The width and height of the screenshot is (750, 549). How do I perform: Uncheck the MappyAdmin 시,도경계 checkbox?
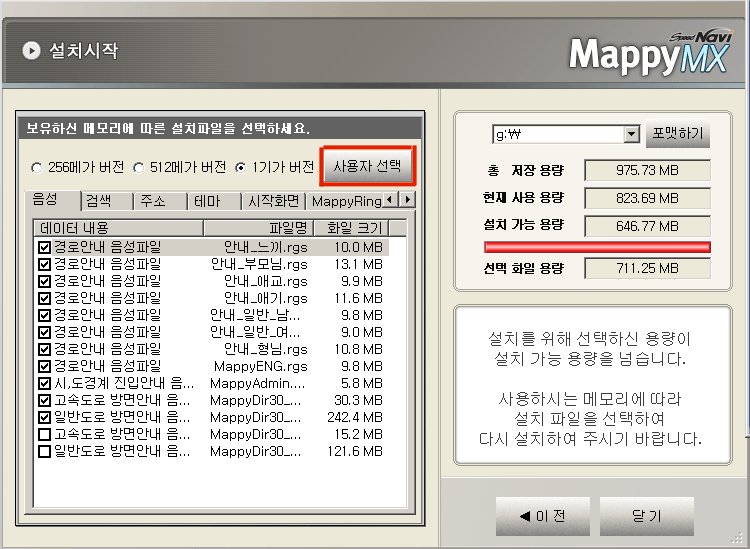point(44,383)
